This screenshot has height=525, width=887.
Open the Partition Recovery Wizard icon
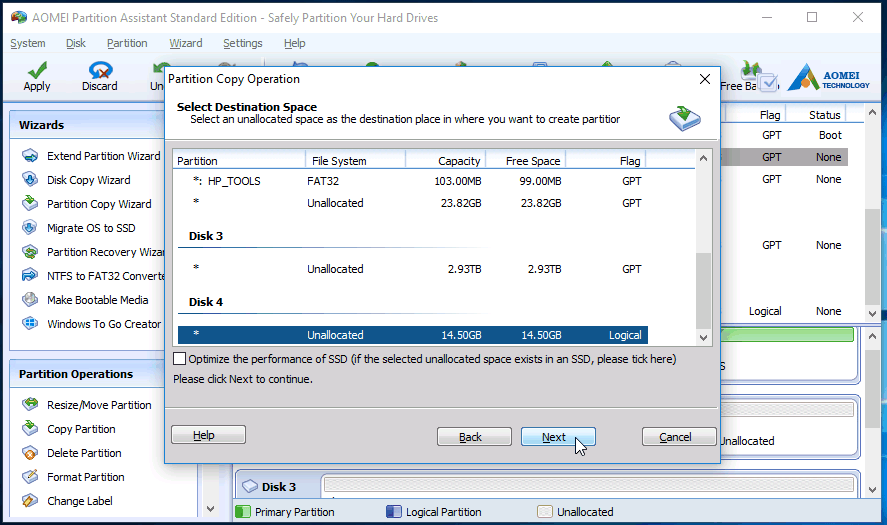tap(30, 252)
